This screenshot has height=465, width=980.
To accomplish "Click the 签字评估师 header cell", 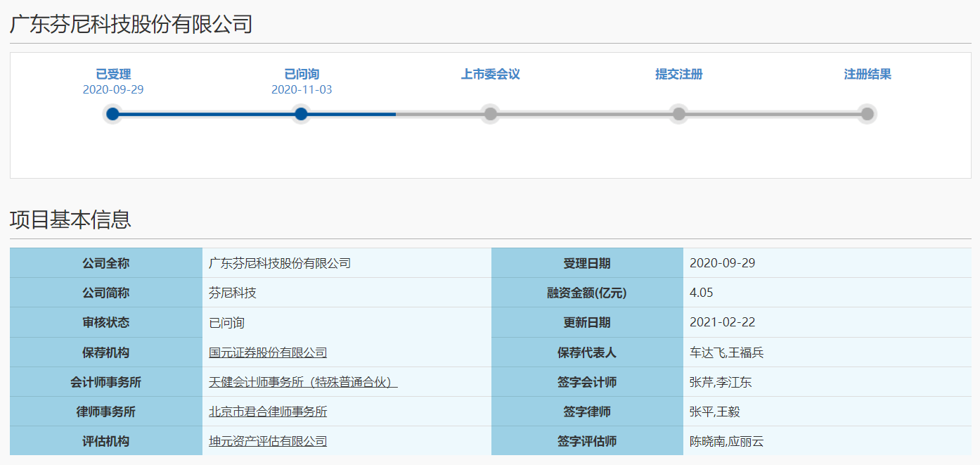I will (x=587, y=441).
